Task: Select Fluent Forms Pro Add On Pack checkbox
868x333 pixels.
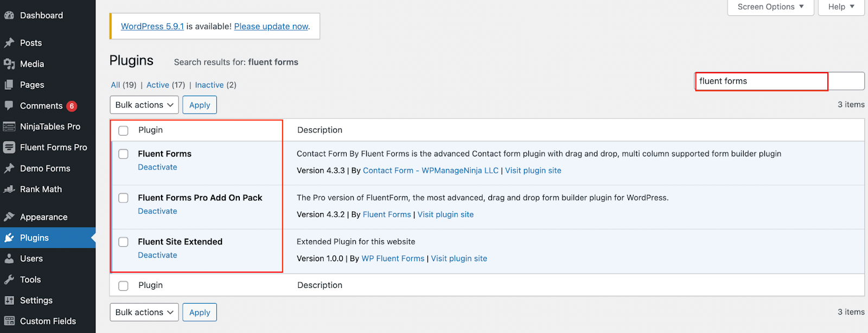Action: click(x=124, y=198)
